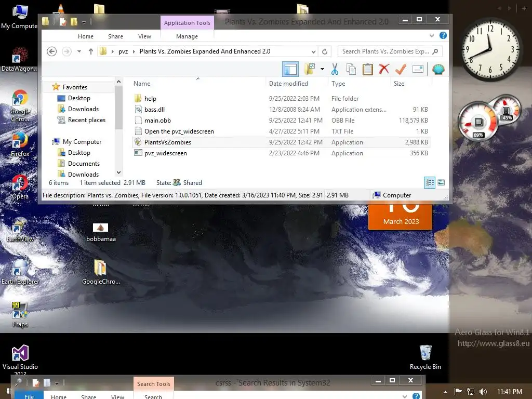532x399 pixels.
Task: Click the Classic Shell seashell icon
Action: (x=438, y=69)
